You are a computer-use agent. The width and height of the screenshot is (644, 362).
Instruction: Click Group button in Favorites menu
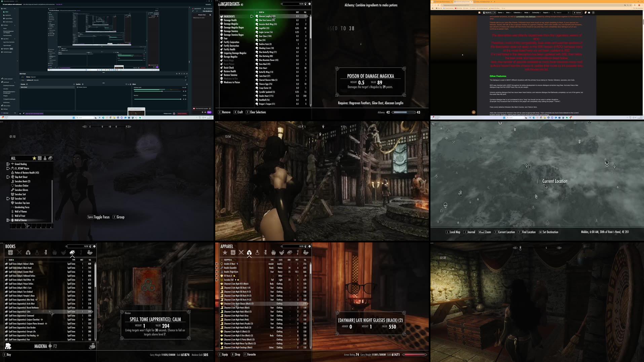pos(119,217)
